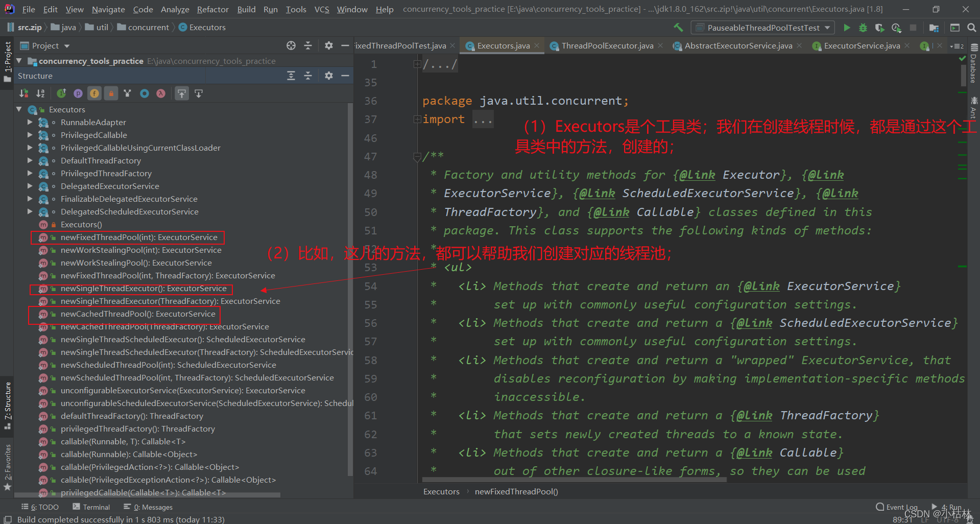
Task: Click the green Run button
Action: [x=847, y=28]
